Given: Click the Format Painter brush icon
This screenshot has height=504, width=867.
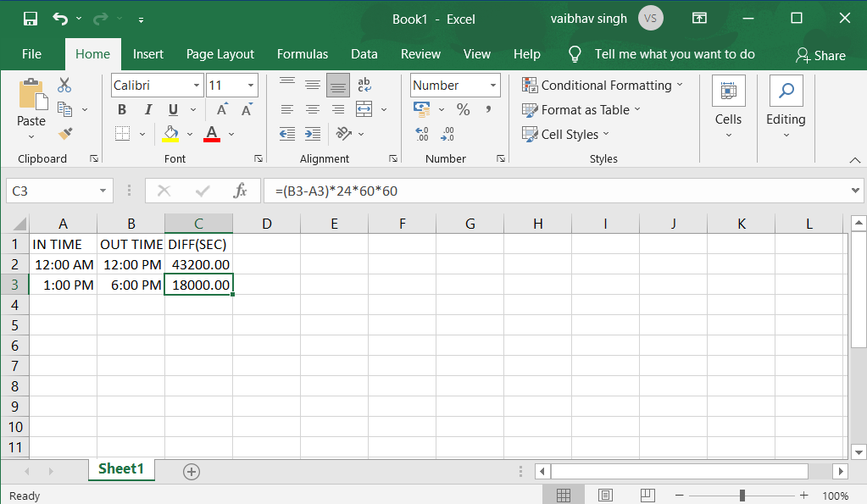Looking at the screenshot, I should pyautogui.click(x=64, y=134).
